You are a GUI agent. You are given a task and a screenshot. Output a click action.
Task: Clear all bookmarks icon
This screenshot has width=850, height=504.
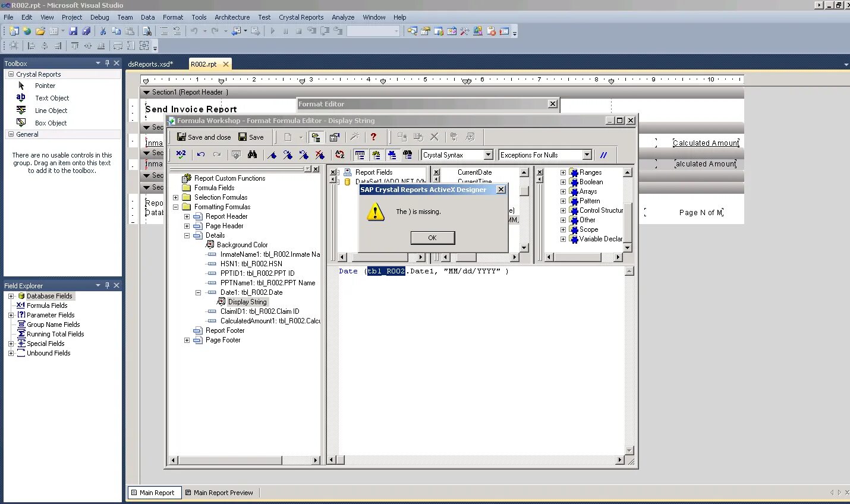pos(320,155)
